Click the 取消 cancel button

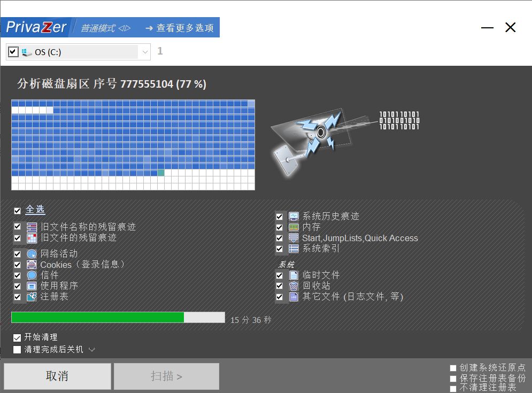point(57,376)
